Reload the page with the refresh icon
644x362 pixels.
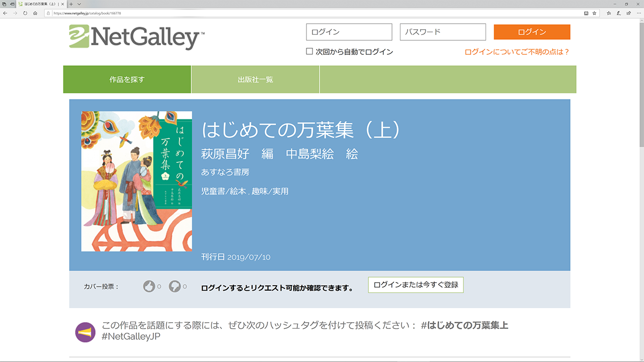[x=25, y=13]
